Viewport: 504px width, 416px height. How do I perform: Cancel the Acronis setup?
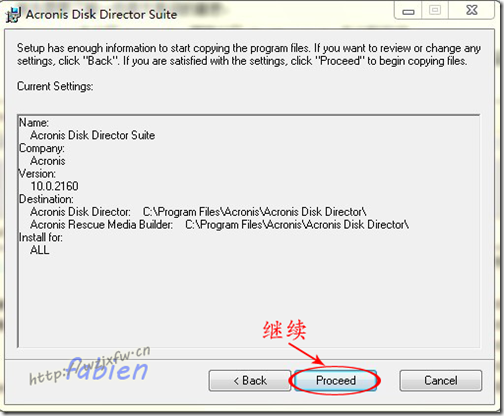click(441, 380)
